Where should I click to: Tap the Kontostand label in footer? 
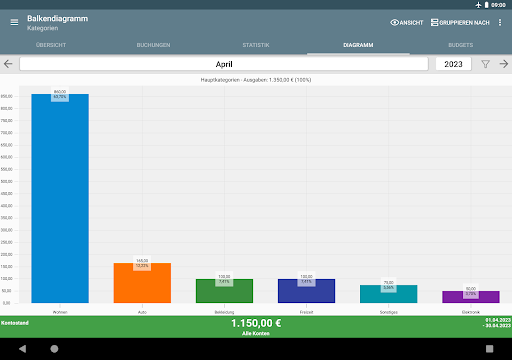click(x=15, y=323)
